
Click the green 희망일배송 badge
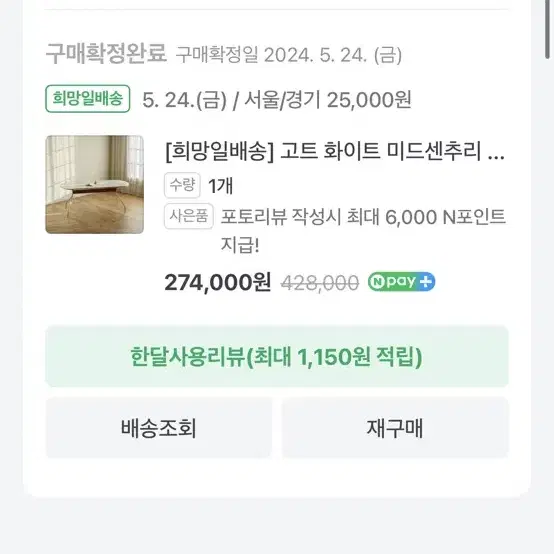click(x=88, y=99)
